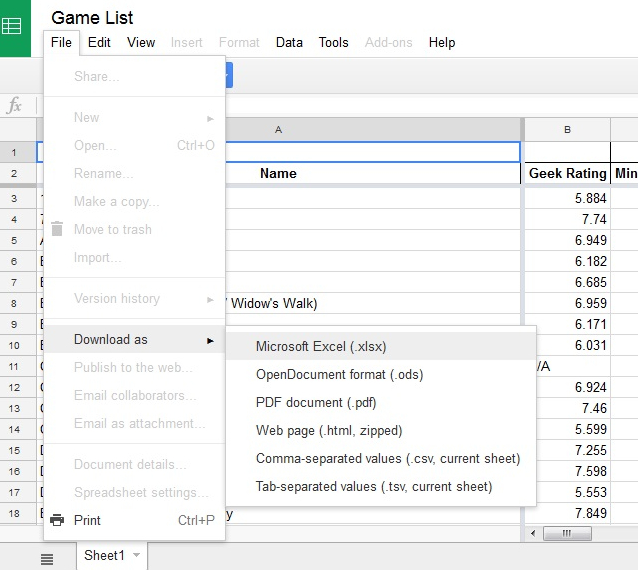This screenshot has width=638, height=570.
Task: Open the Edit menu
Action: pyautogui.click(x=99, y=42)
